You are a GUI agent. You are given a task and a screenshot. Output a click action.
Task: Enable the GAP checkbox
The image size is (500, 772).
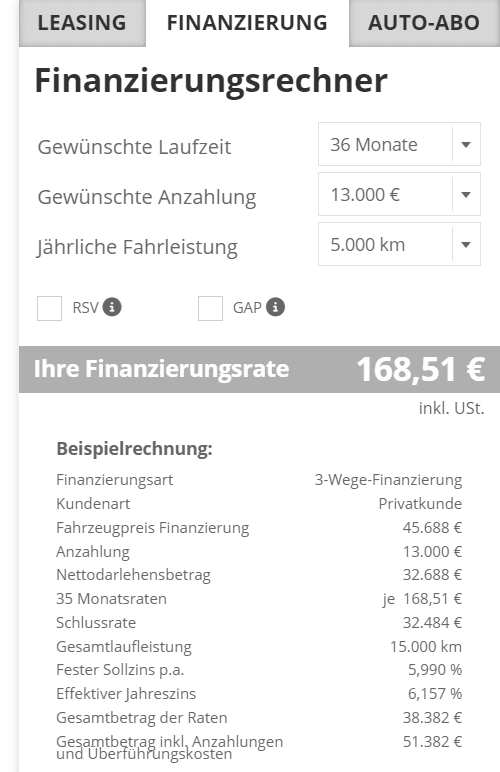pyautogui.click(x=210, y=308)
